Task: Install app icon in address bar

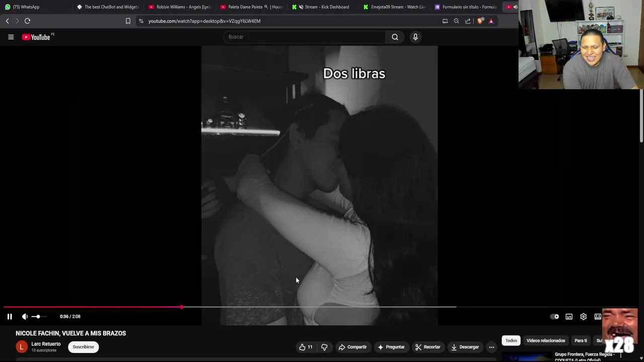Action: coord(445,21)
